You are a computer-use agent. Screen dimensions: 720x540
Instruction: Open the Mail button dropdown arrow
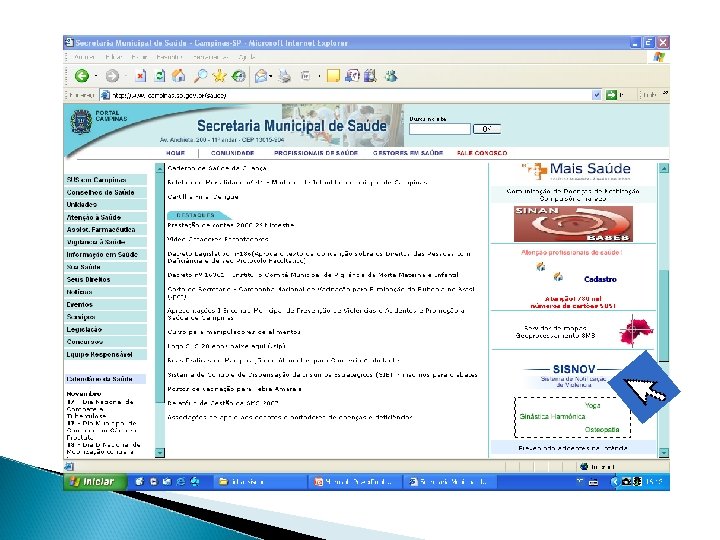[x=271, y=76]
